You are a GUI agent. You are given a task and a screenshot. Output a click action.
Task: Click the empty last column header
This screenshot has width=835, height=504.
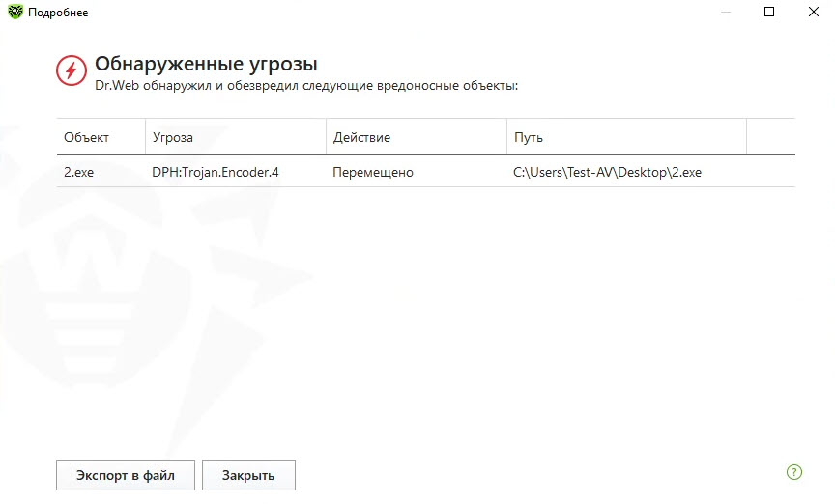pyautogui.click(x=770, y=137)
